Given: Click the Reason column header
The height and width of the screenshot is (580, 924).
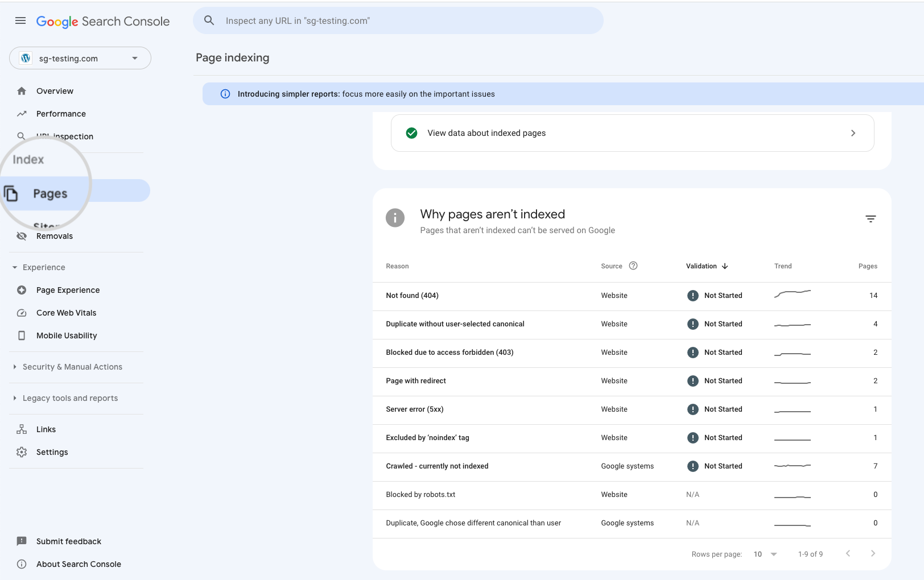Looking at the screenshot, I should [x=397, y=266].
